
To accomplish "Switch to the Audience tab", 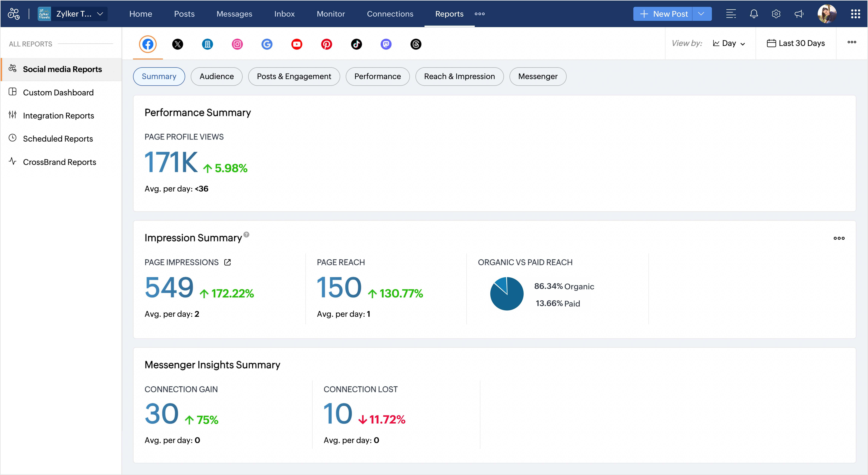I will point(216,77).
